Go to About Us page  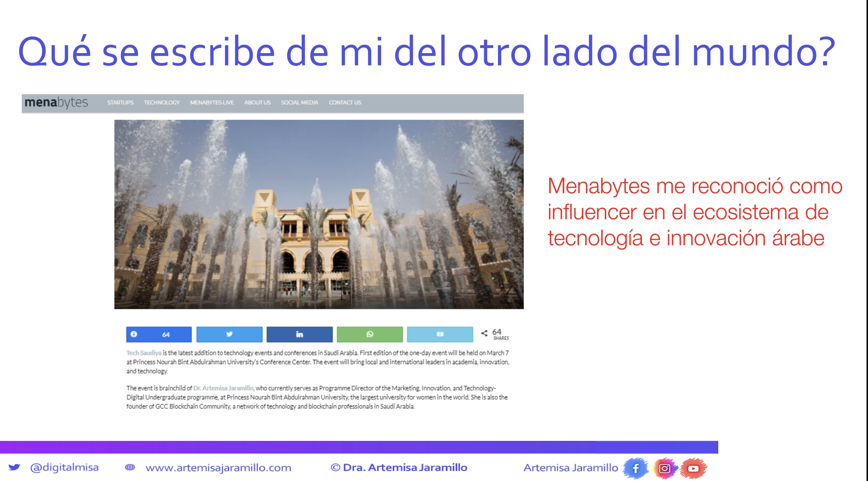(257, 103)
